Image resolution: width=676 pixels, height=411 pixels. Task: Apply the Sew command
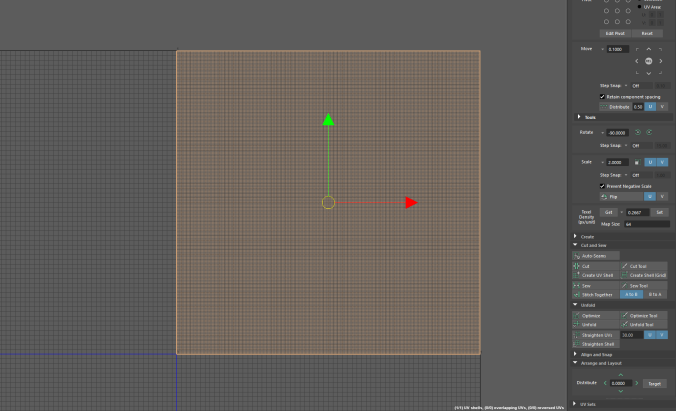(x=596, y=286)
